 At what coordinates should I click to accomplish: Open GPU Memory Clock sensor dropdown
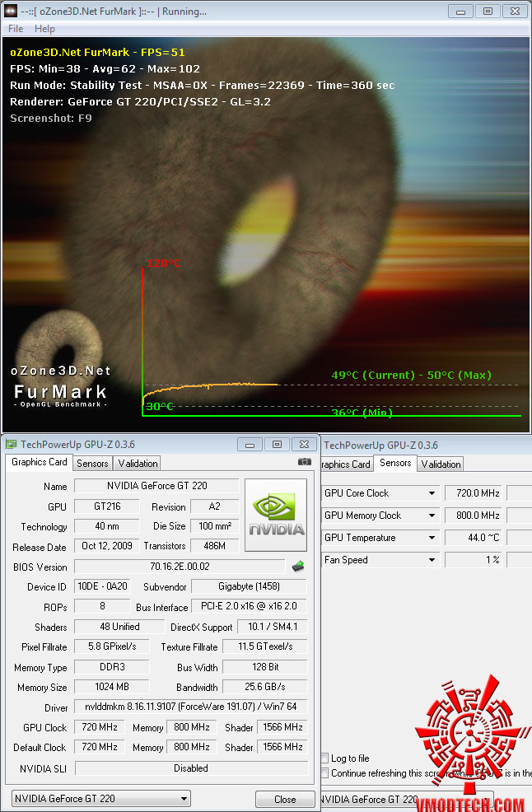pyautogui.click(x=432, y=516)
